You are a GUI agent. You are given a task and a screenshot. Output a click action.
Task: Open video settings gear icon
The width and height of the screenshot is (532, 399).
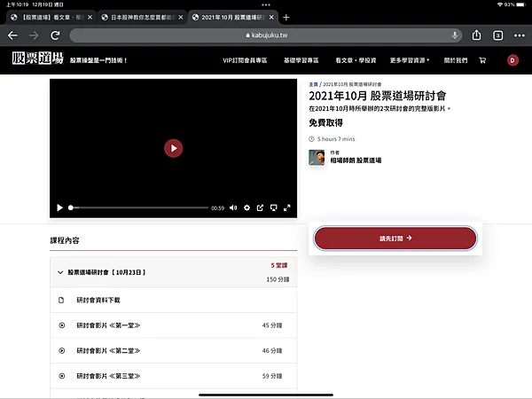click(x=246, y=207)
